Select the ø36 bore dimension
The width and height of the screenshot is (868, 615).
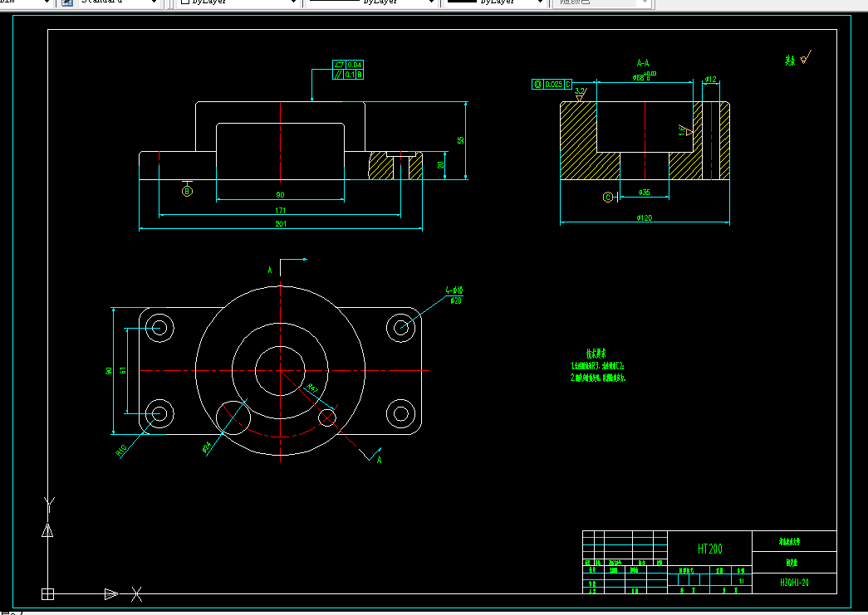tap(645, 193)
